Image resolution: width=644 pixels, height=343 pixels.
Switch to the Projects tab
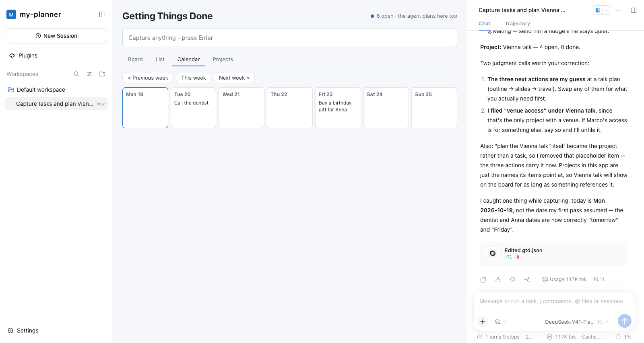pyautogui.click(x=223, y=59)
